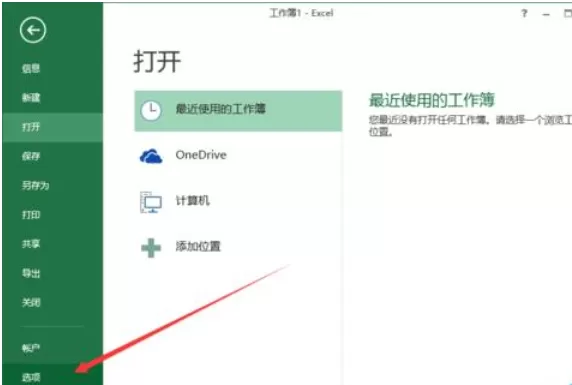Open the 打印 menu item
This screenshot has height=385, width=572.
31,215
